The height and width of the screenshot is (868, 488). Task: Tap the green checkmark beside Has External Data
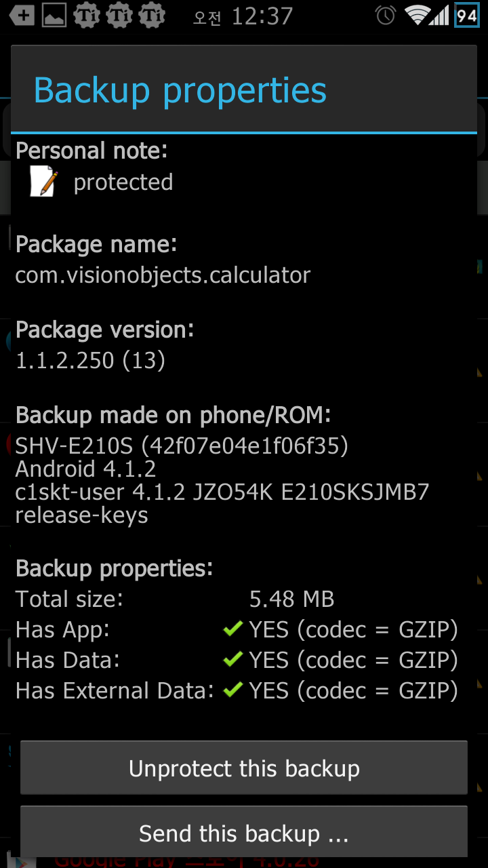232,690
